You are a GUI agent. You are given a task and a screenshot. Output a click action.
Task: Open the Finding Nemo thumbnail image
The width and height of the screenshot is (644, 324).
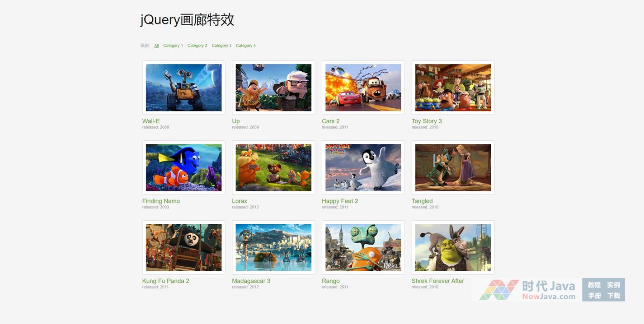(183, 167)
